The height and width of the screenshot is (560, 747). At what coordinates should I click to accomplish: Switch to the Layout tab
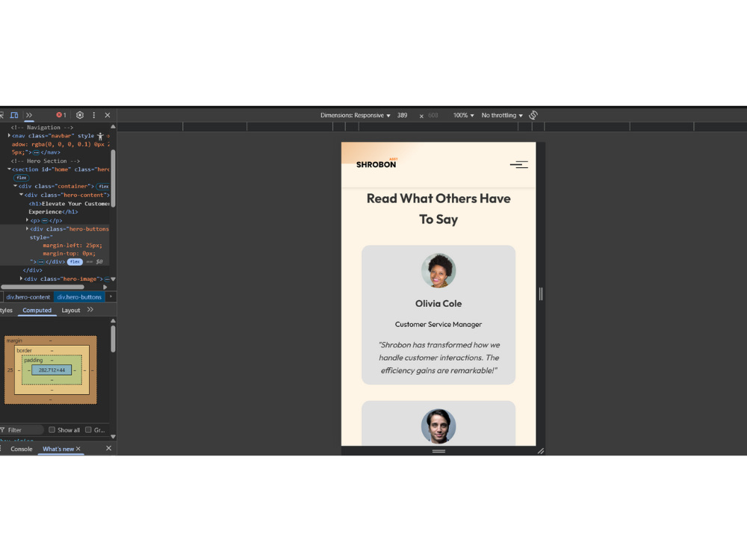point(71,311)
